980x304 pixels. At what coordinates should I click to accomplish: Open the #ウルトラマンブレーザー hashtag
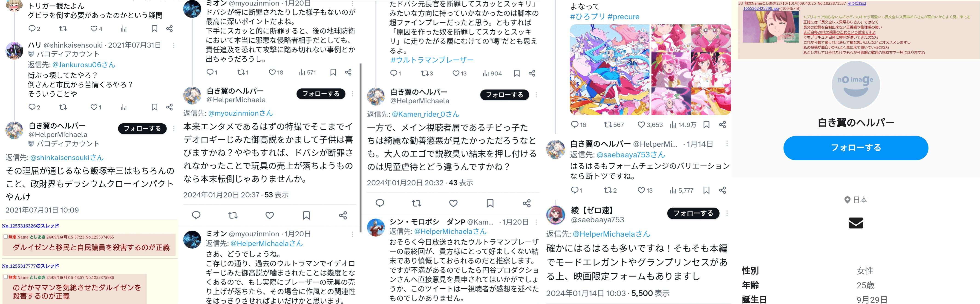pyautogui.click(x=432, y=60)
